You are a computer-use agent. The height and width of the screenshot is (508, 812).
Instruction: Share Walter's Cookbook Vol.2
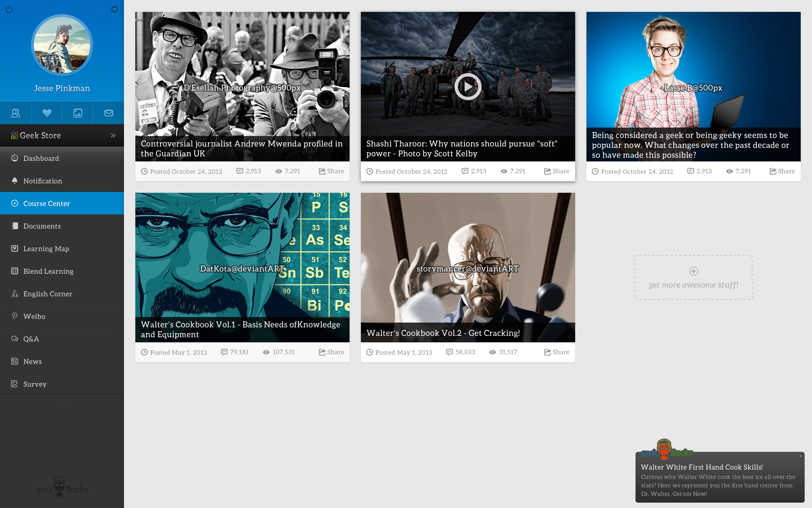pyautogui.click(x=557, y=352)
